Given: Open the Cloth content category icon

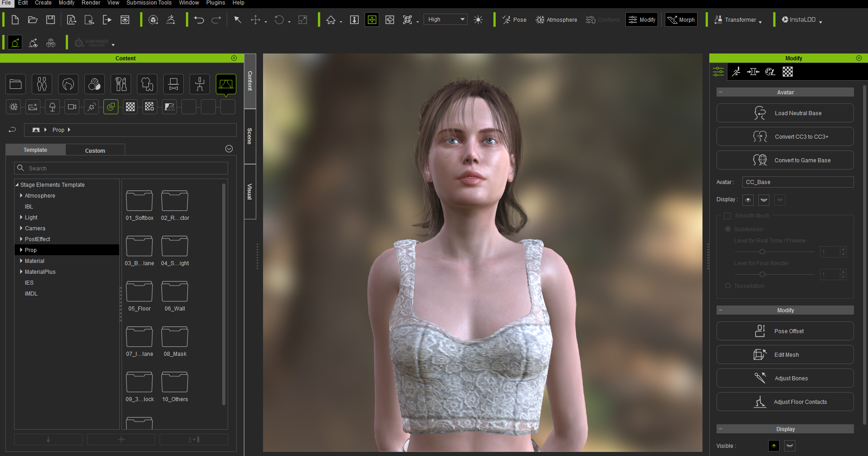Looking at the screenshot, I should 147,84.
